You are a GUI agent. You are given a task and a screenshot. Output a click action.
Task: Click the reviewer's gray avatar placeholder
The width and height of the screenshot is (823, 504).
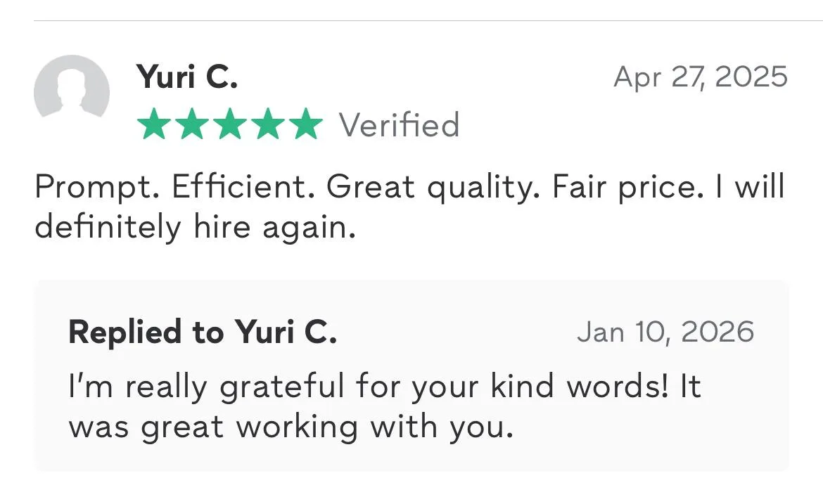point(72,86)
